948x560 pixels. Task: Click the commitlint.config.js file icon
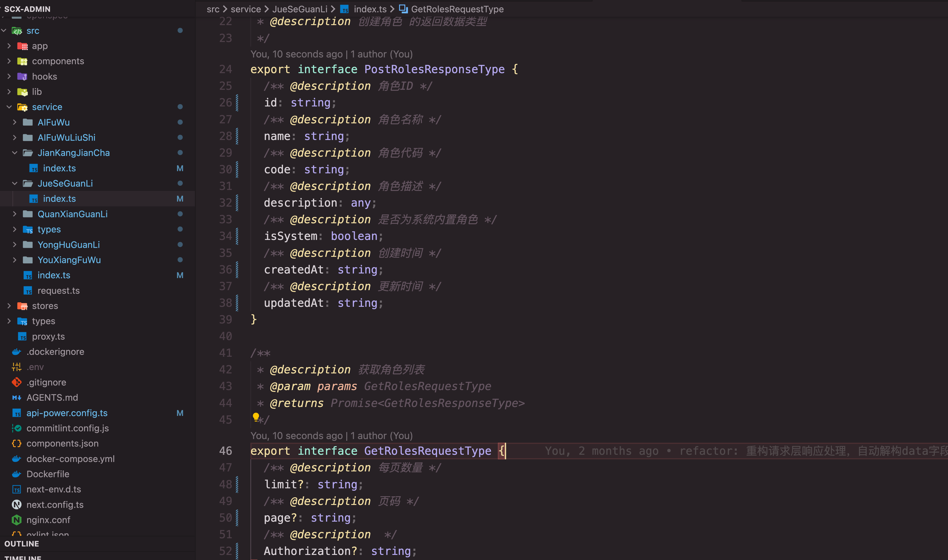[x=17, y=428]
